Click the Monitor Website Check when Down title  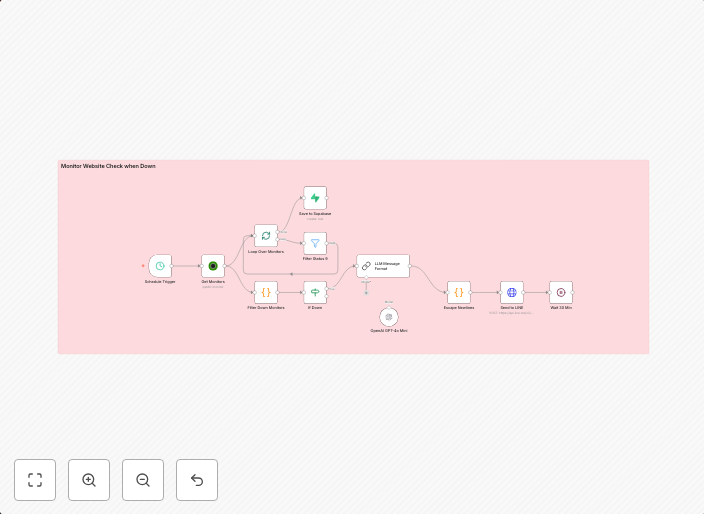(x=108, y=166)
